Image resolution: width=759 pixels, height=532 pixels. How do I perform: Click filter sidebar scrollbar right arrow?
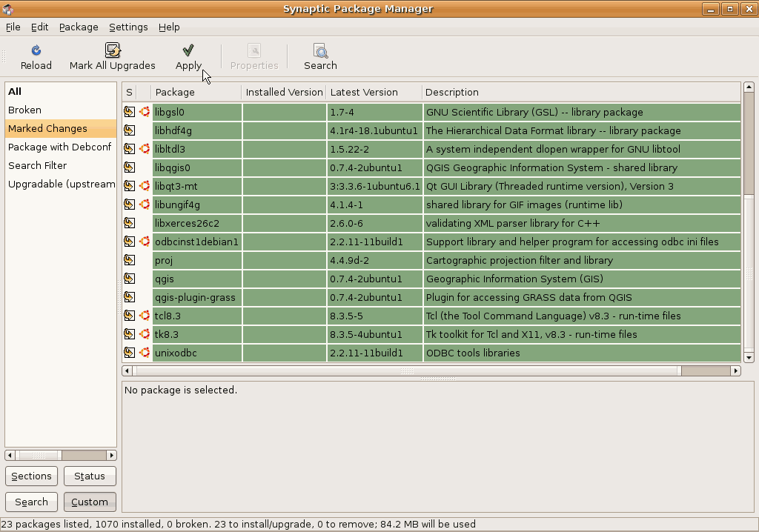coord(112,455)
